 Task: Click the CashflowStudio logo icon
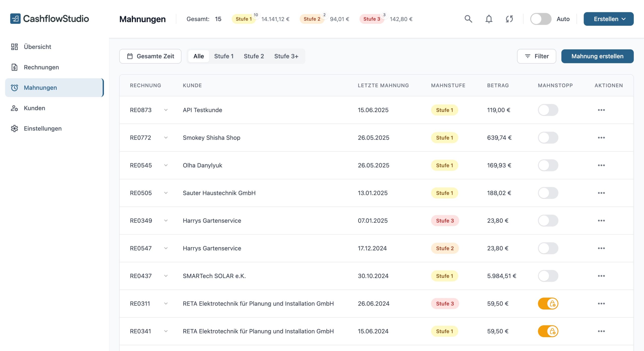(x=15, y=19)
